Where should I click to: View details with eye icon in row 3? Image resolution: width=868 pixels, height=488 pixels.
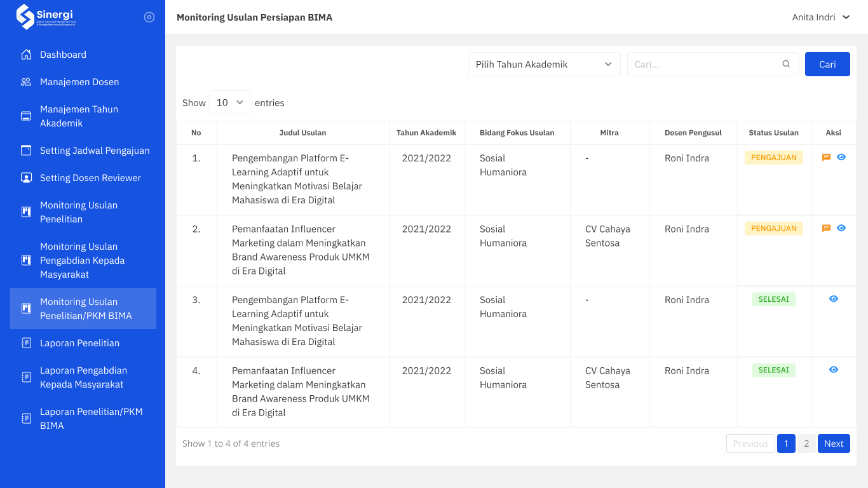point(834,299)
